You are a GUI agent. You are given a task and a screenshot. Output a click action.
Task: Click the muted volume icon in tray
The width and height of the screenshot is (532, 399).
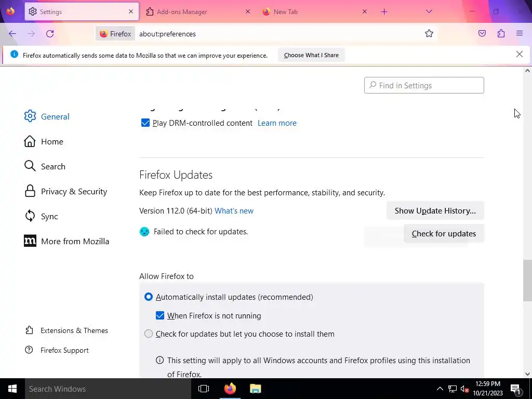pyautogui.click(x=464, y=389)
